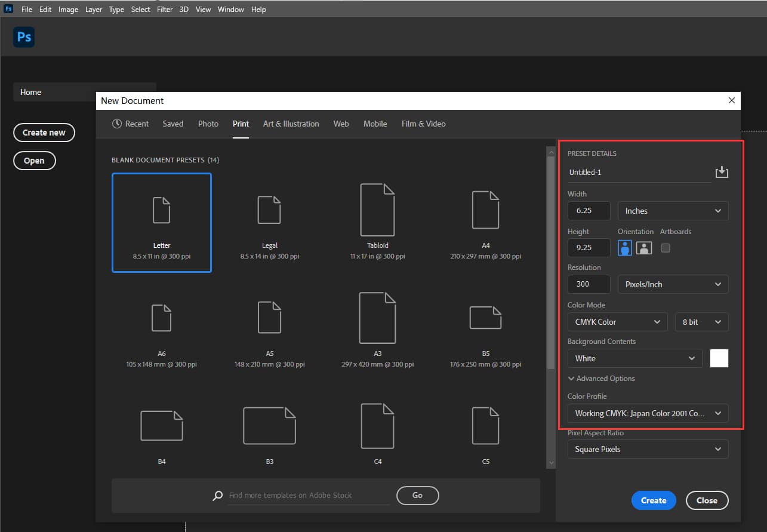This screenshot has height=532, width=767.
Task: Select the C5 preset icon
Action: tap(485, 425)
